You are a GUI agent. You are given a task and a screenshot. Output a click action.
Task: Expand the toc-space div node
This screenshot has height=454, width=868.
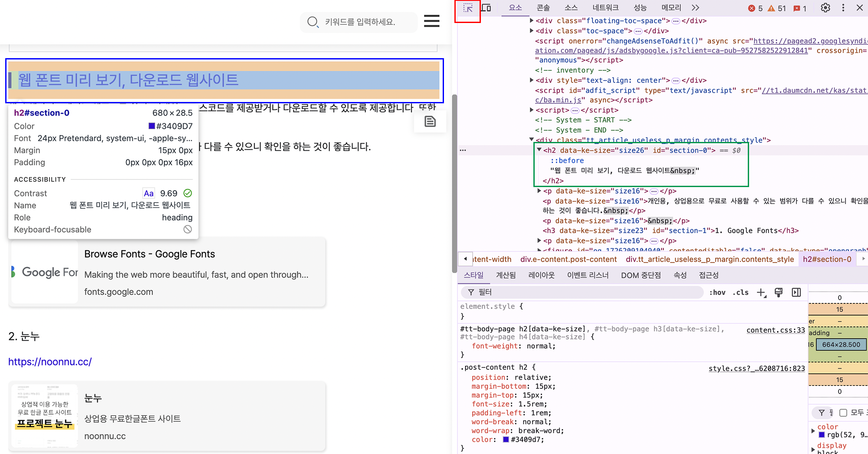[x=532, y=31]
